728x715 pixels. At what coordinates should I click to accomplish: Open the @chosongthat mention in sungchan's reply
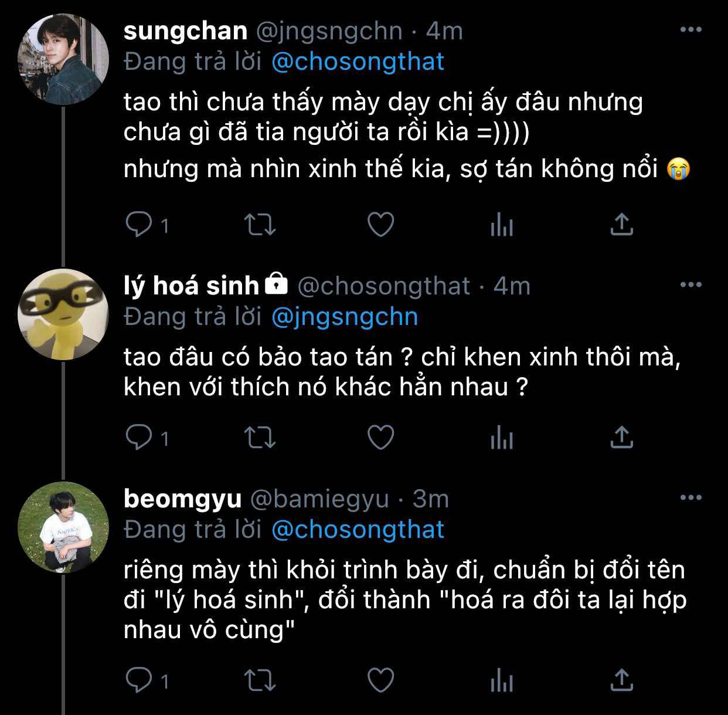coord(358,62)
